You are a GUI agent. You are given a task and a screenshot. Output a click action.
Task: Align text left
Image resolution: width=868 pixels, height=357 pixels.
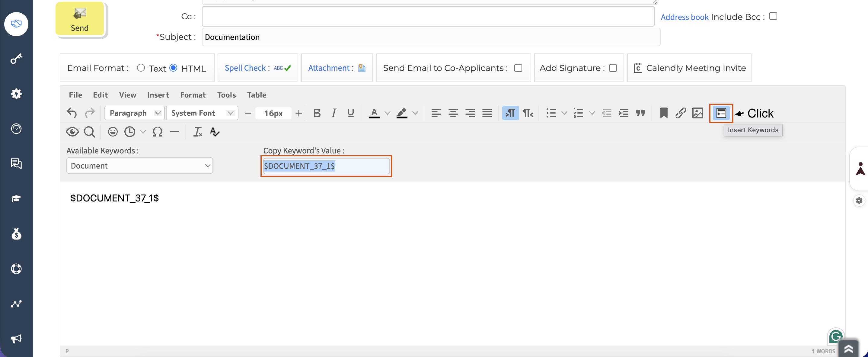tap(436, 113)
